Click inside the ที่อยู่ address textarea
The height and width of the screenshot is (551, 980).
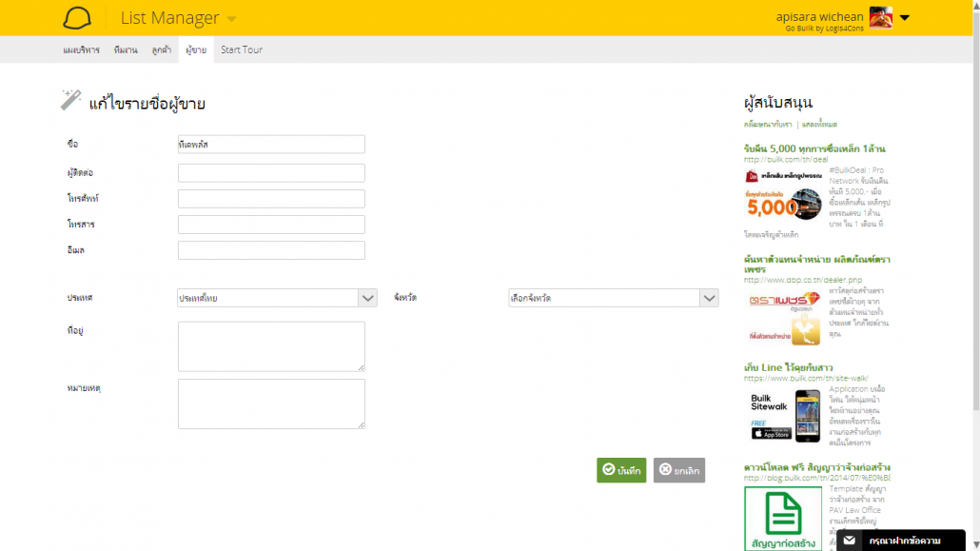point(271,346)
